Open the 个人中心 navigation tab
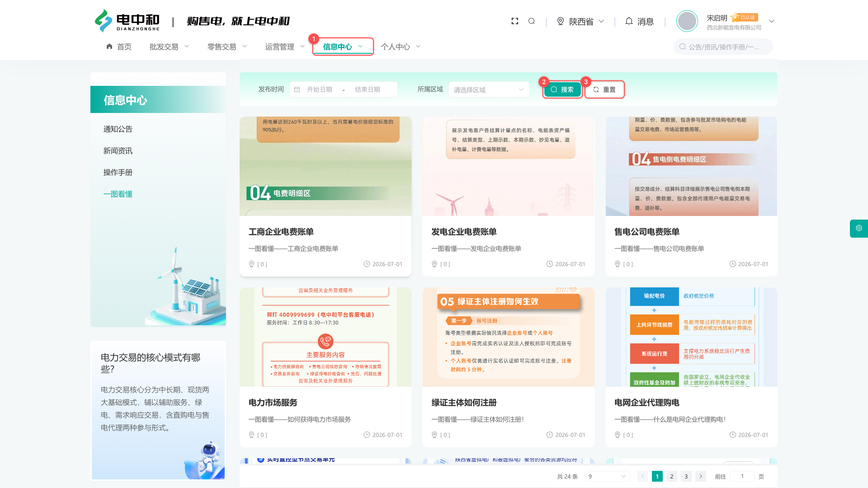Image resolution: width=868 pixels, height=488 pixels. click(x=401, y=47)
